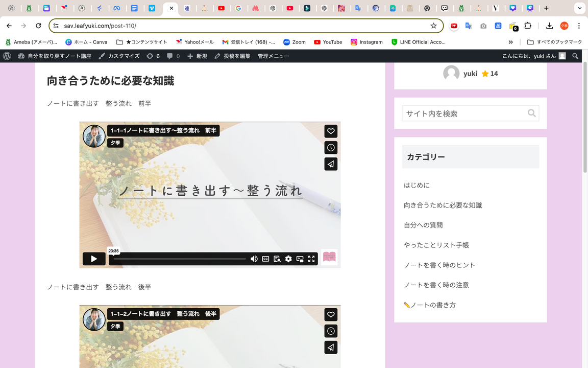Play the first Vimeo video
The height and width of the screenshot is (368, 588).
(94, 259)
